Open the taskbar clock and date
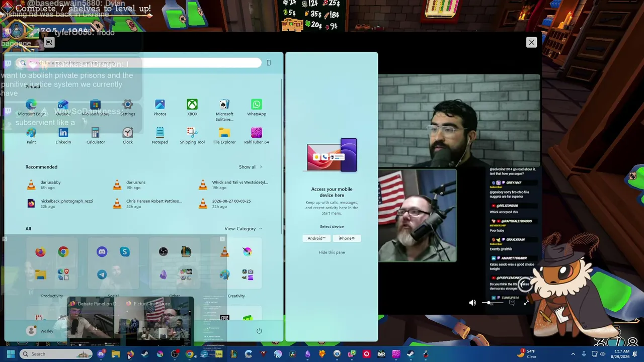 tap(623, 354)
